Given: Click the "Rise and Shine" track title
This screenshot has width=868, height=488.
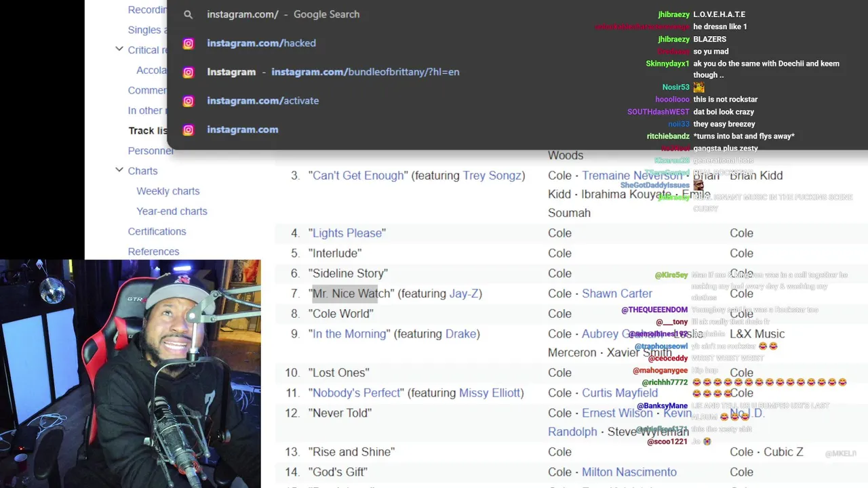Looking at the screenshot, I should coord(351,452).
